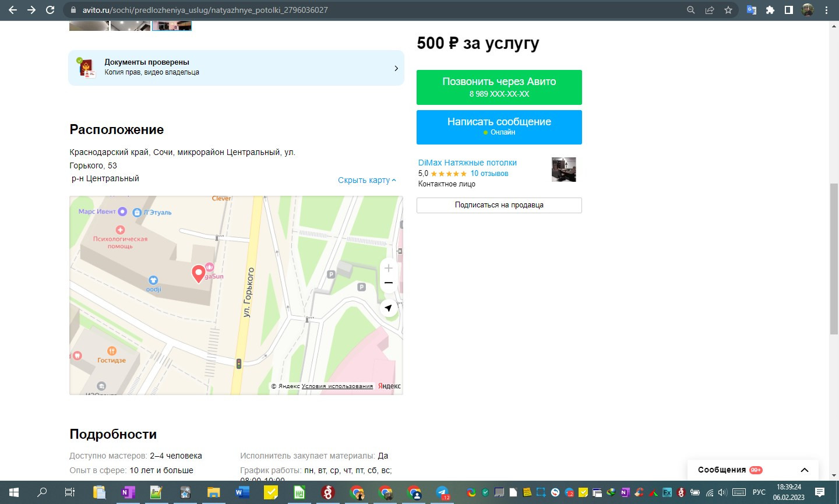Click the volume icon in system tray
This screenshot has width=839, height=504.
coord(722,492)
